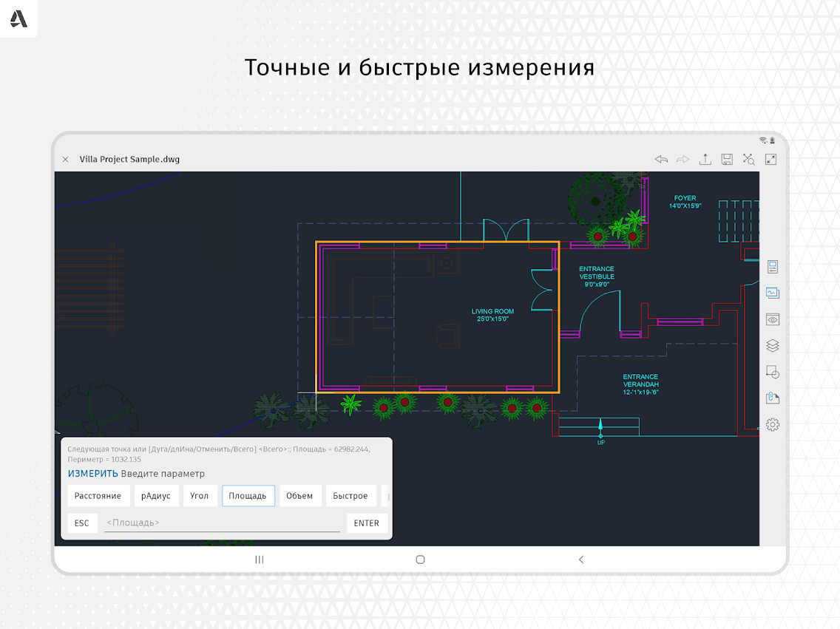The image size is (840, 629).
Task: Click the Autodesk logo icon
Action: tap(18, 18)
